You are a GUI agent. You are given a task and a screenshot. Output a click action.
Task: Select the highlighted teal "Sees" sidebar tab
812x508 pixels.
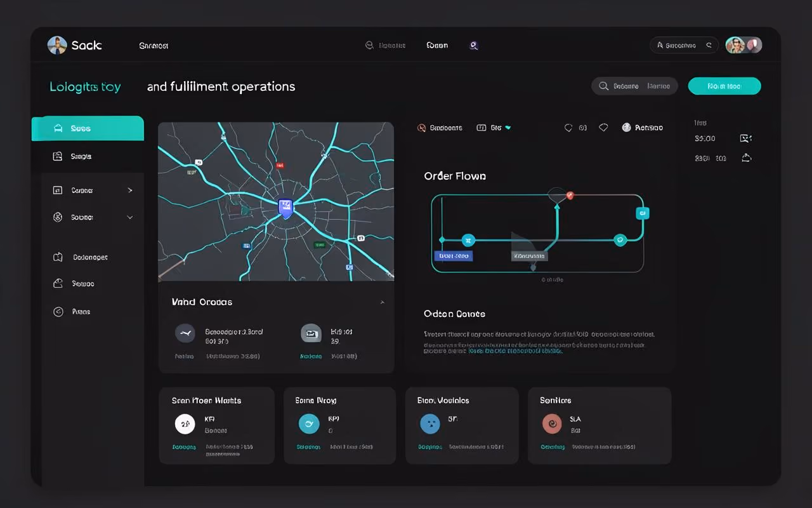(88, 128)
